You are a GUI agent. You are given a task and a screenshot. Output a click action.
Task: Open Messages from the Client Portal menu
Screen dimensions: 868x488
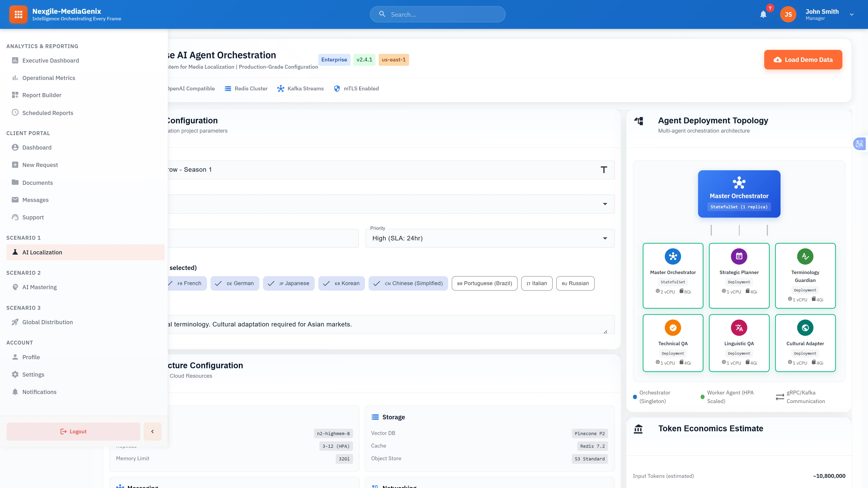point(35,200)
